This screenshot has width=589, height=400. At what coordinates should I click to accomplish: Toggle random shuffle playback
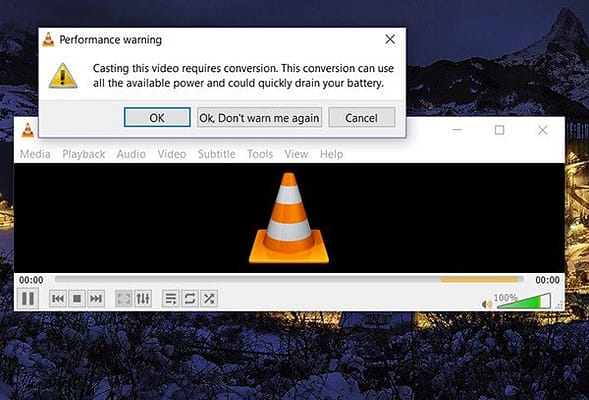(209, 299)
